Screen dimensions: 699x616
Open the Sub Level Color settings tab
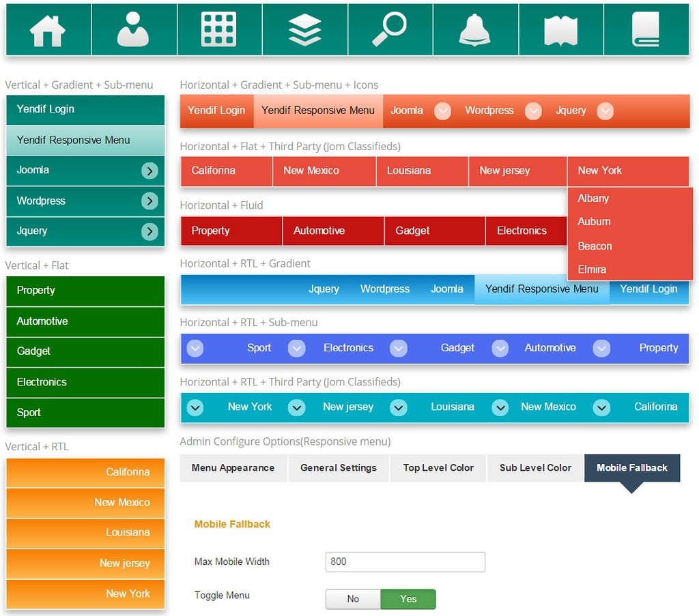point(535,468)
